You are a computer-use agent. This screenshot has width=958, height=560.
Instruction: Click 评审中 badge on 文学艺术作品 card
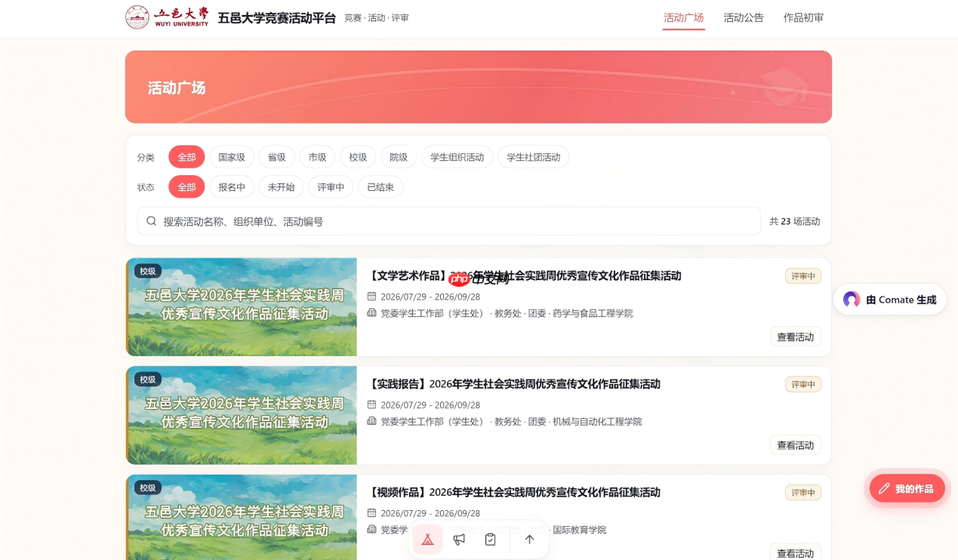[802, 276]
